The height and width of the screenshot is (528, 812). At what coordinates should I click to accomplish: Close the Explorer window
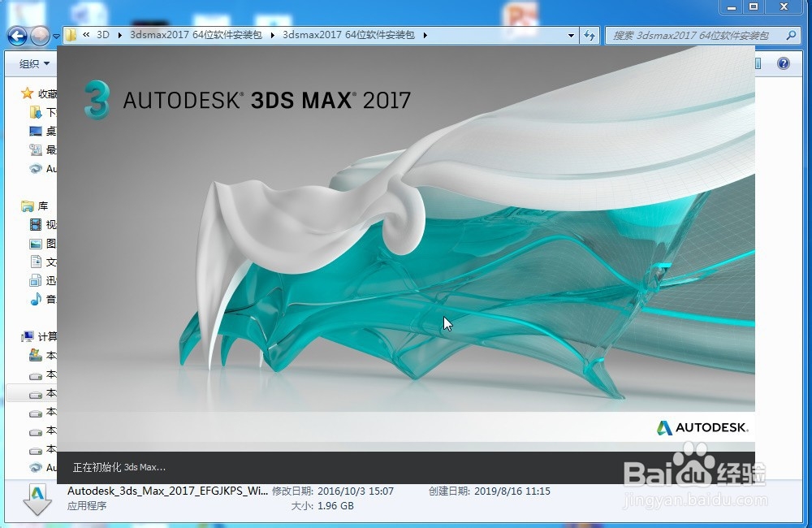(784, 7)
